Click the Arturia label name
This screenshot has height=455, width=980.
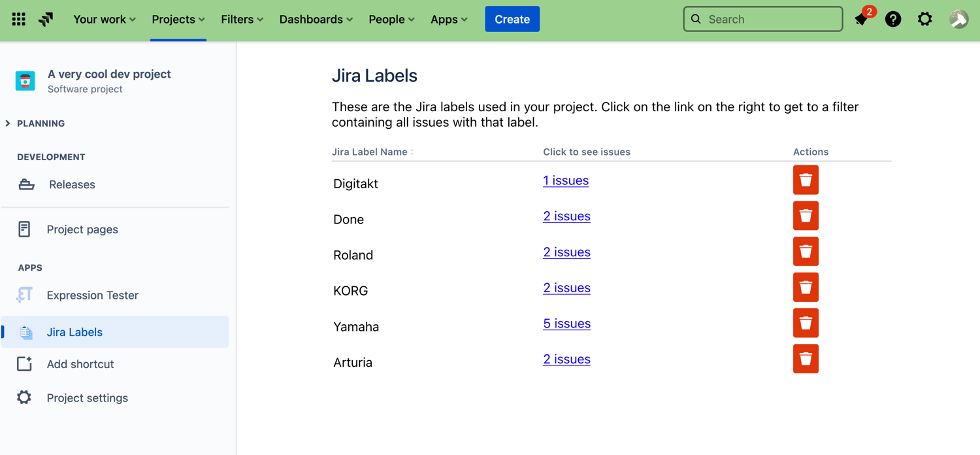(353, 362)
